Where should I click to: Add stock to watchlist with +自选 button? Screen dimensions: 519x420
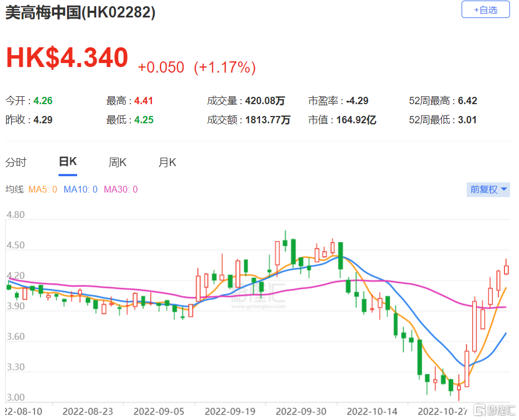tap(485, 10)
